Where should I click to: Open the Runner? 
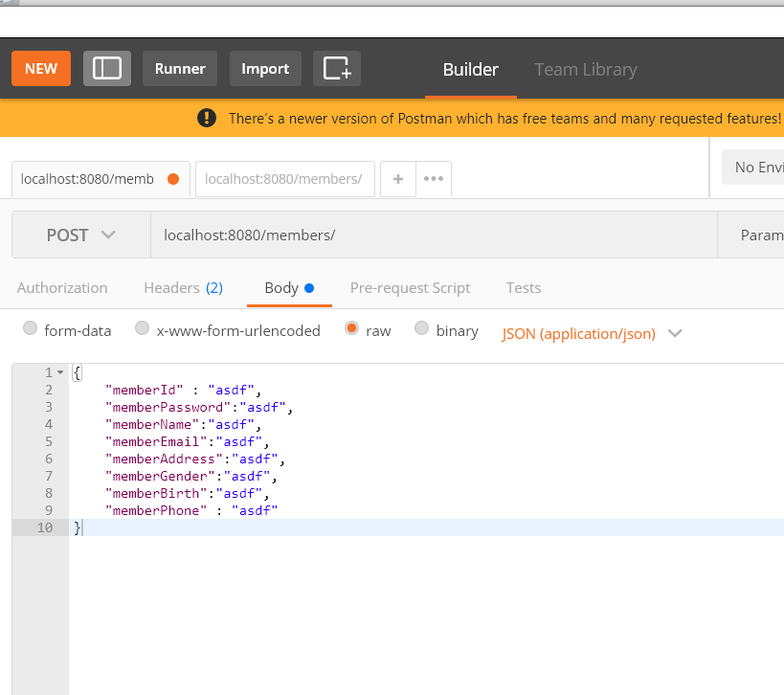coord(180,69)
